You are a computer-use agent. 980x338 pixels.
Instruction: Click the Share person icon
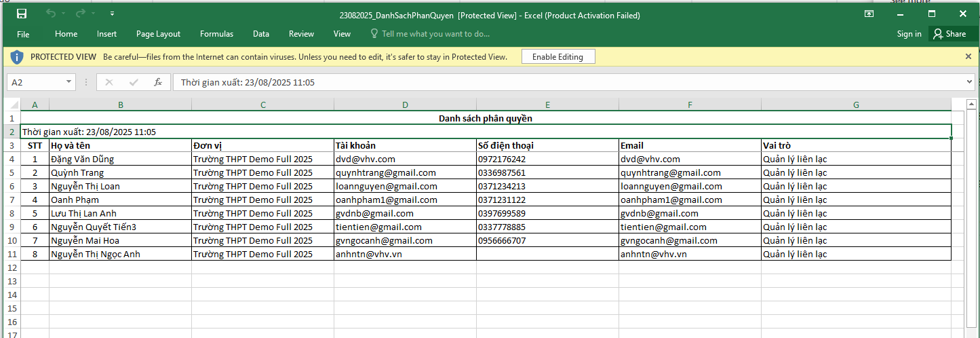(938, 34)
